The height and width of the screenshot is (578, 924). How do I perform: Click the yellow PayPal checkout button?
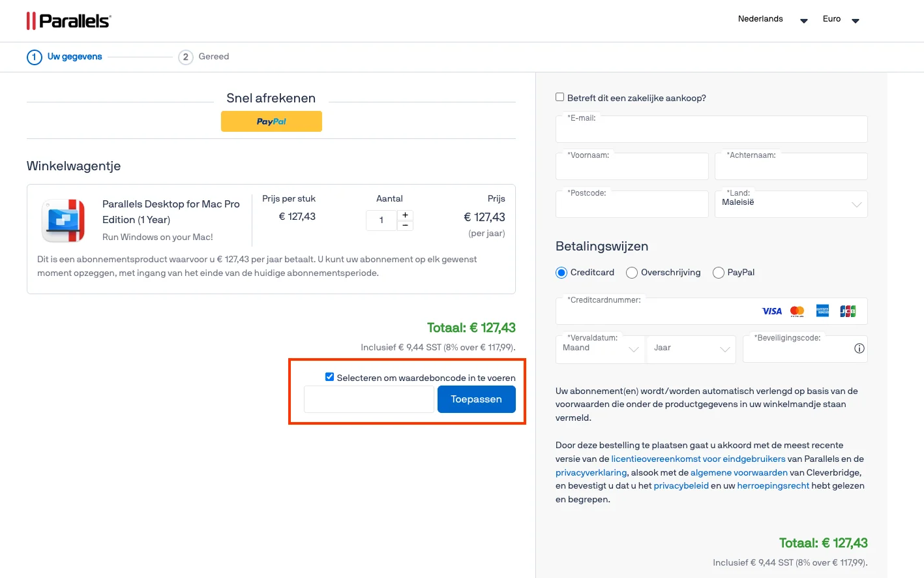(271, 121)
